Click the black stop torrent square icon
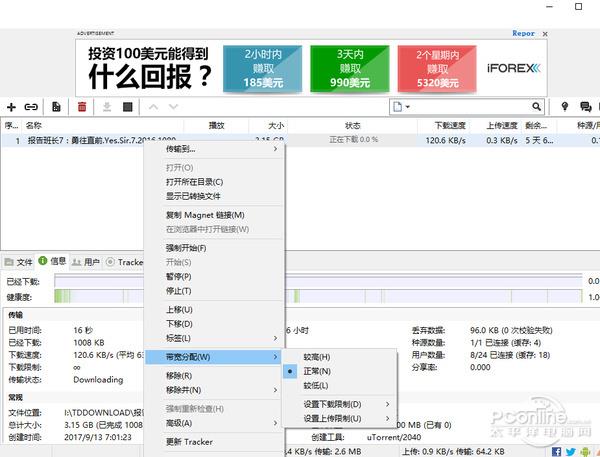Viewport: 600px width, 457px height. point(128,107)
